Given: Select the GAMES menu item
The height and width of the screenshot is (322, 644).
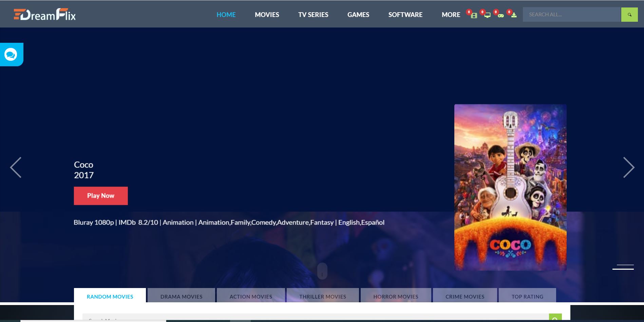Looking at the screenshot, I should [x=358, y=15].
